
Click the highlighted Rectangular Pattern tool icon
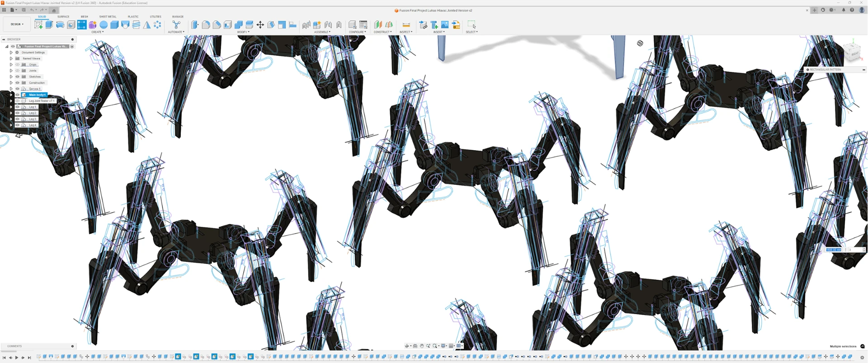coord(82,25)
